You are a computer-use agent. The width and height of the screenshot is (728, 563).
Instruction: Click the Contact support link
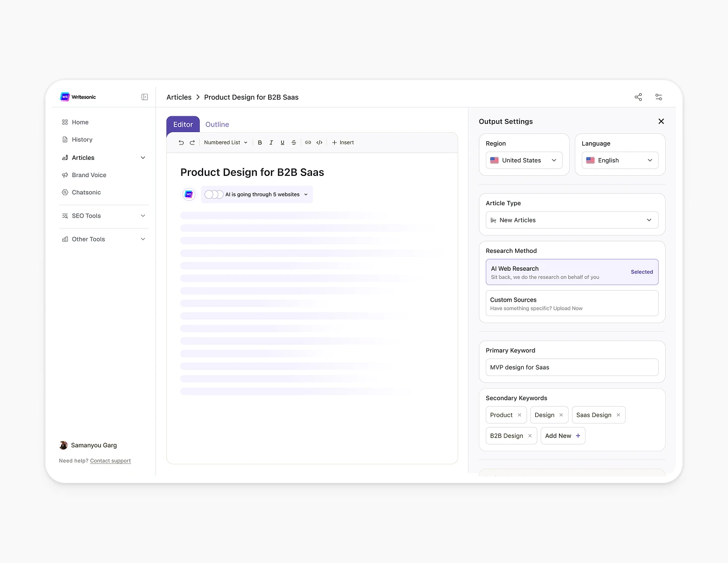pyautogui.click(x=110, y=461)
